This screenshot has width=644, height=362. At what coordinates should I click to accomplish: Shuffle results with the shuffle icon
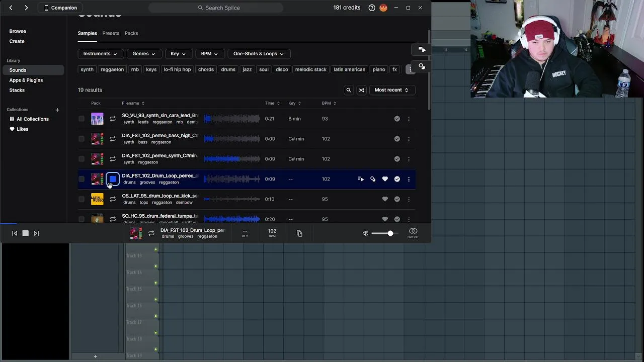pos(361,90)
